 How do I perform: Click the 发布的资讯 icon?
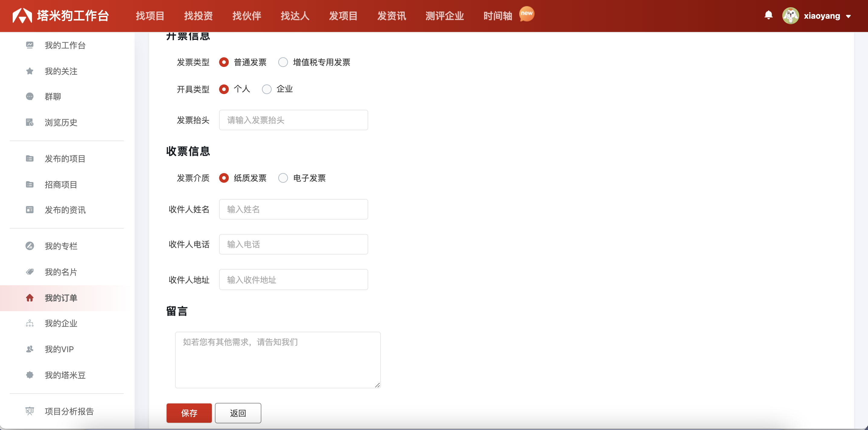(x=30, y=210)
